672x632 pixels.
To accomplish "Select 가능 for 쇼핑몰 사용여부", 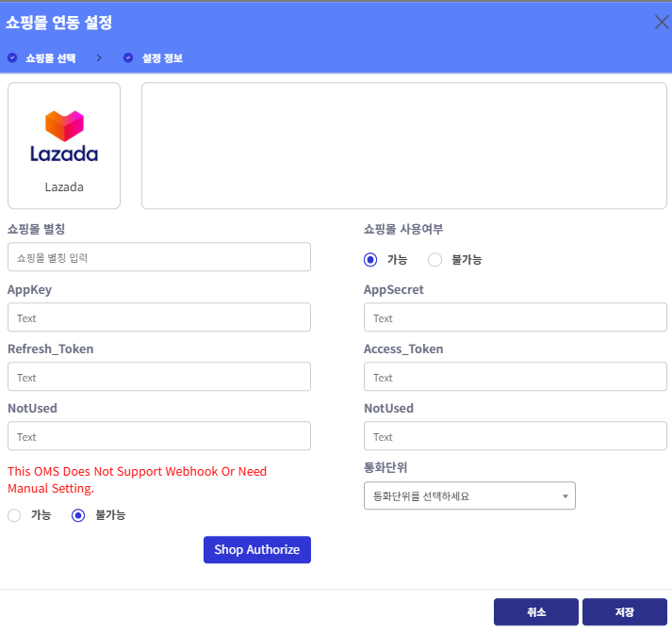I will tap(370, 259).
